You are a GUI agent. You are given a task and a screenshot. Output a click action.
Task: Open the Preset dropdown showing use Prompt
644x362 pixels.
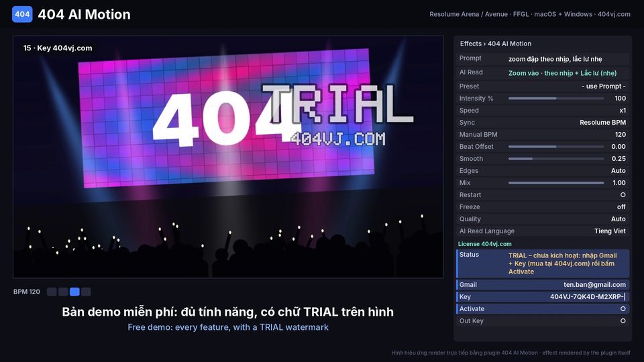coord(603,86)
